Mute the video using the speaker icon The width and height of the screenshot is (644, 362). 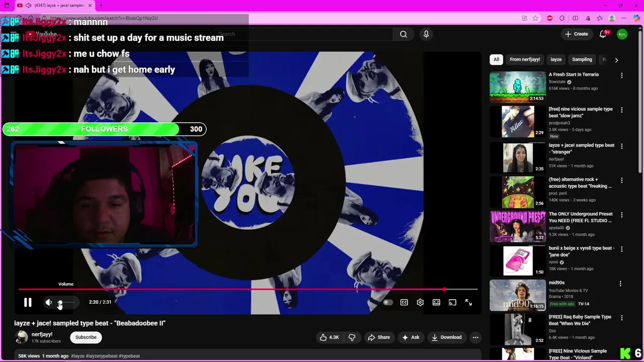(48, 302)
